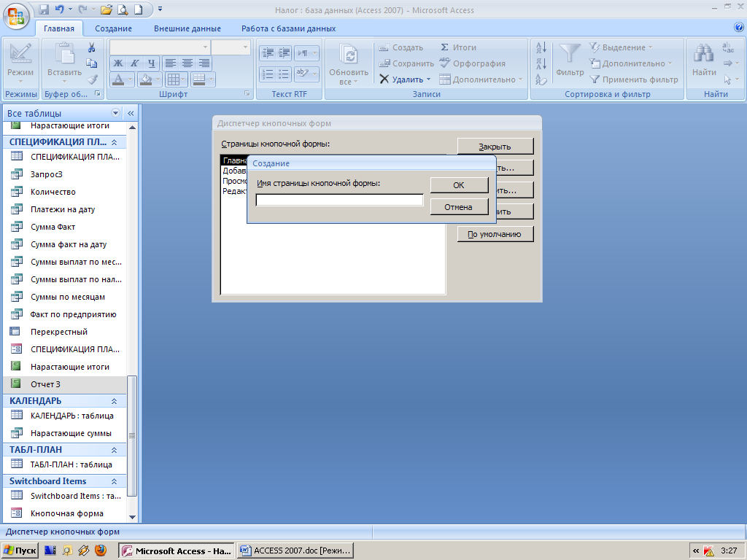Open Все таблицы navigation dropdown
This screenshot has width=747, height=560.
(115, 113)
